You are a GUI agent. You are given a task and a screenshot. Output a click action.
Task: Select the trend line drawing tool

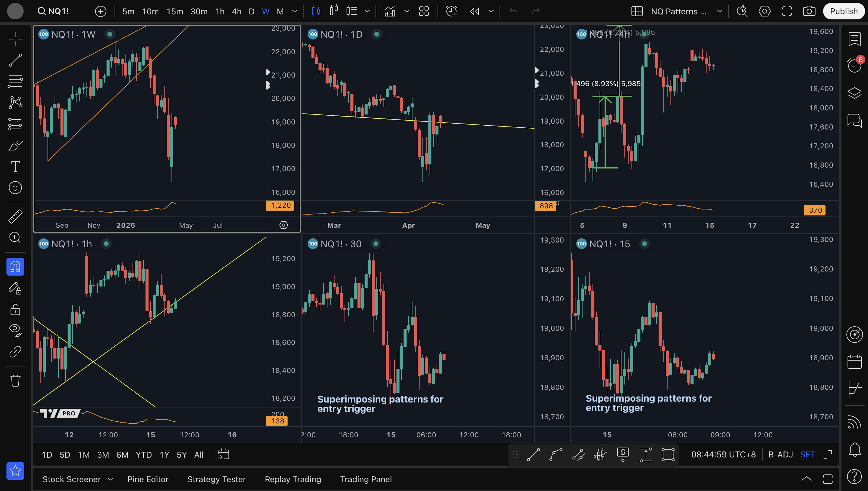pyautogui.click(x=15, y=60)
